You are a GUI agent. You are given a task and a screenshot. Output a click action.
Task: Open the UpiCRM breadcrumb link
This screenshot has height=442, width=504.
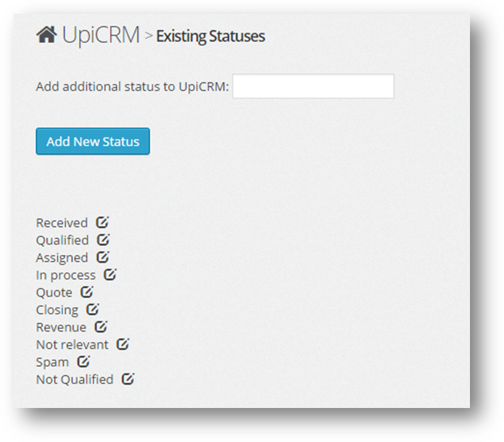(101, 35)
